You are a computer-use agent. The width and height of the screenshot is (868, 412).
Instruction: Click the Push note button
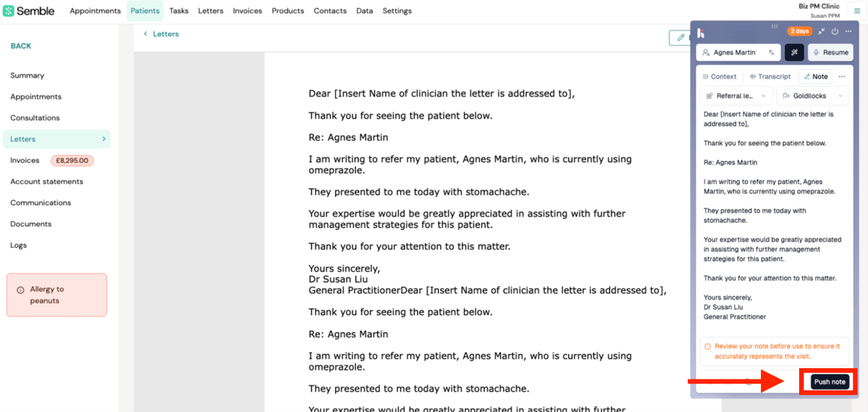830,381
